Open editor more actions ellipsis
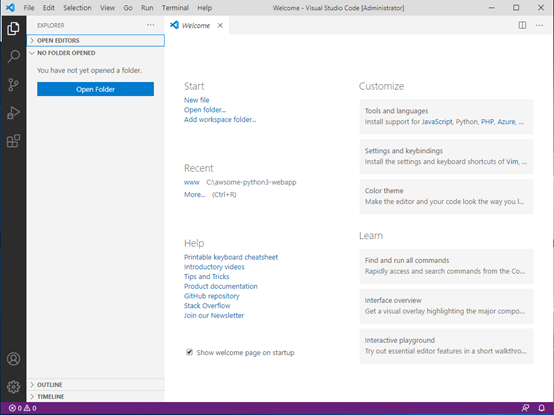The width and height of the screenshot is (554, 415). click(539, 25)
